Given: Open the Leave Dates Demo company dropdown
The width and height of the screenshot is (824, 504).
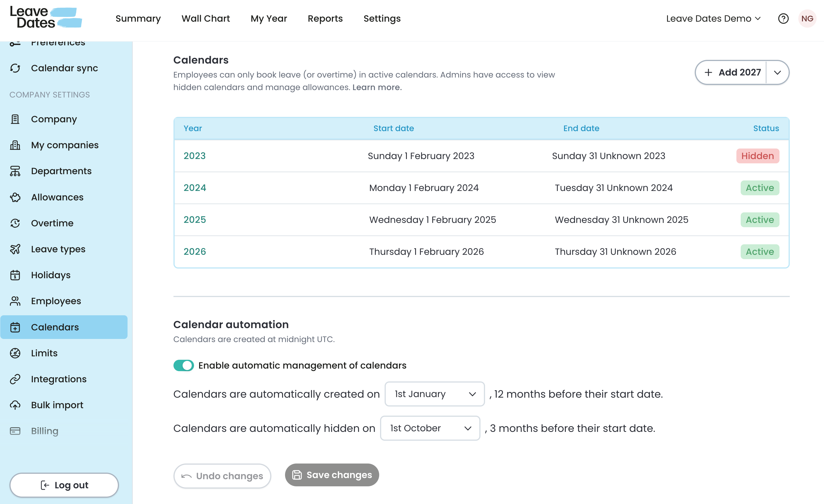Looking at the screenshot, I should 713,19.
